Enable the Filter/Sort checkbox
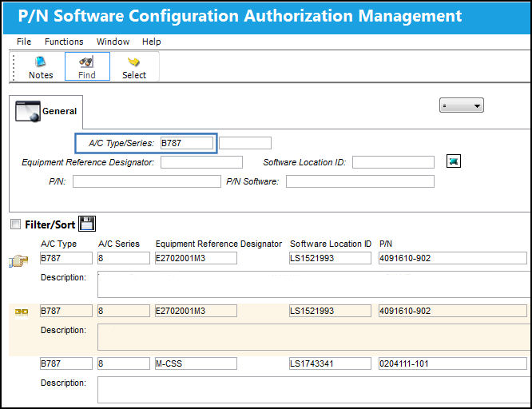Screen dimensions: 532x409 coord(15,224)
